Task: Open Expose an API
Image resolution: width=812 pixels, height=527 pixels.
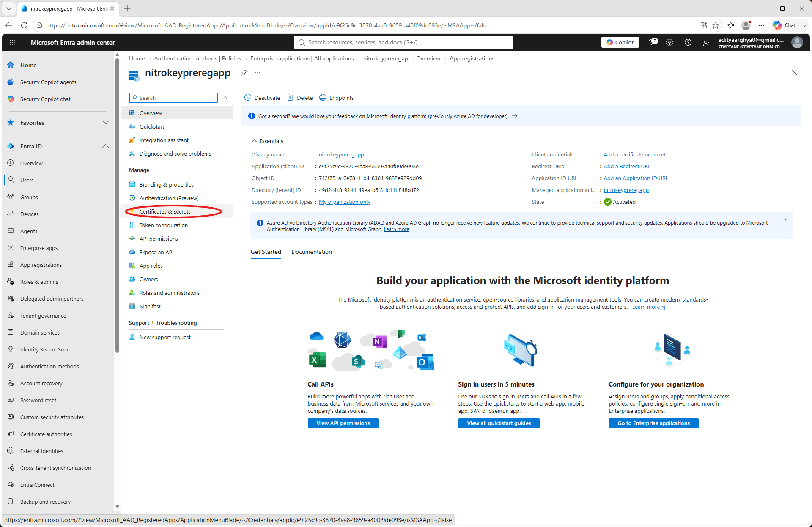Action: (177, 252)
